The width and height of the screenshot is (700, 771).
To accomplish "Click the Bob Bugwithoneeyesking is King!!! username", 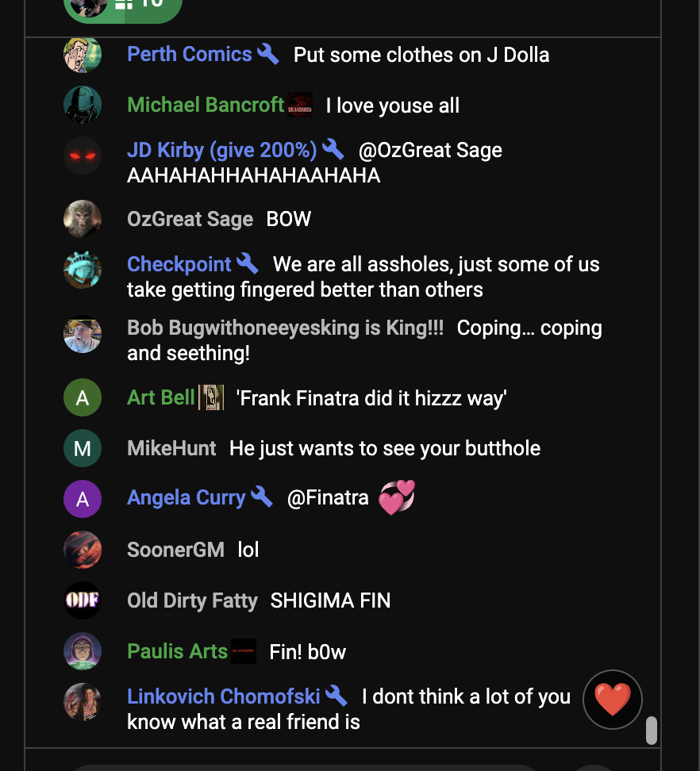I will point(285,328).
